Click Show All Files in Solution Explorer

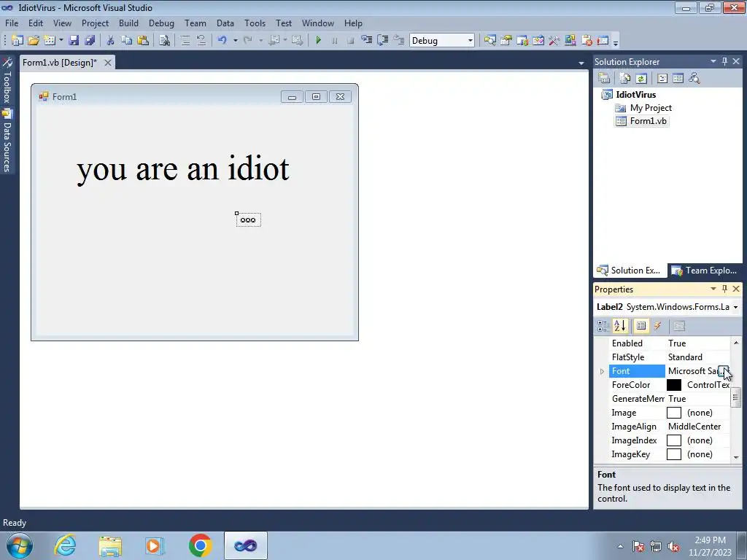625,78
